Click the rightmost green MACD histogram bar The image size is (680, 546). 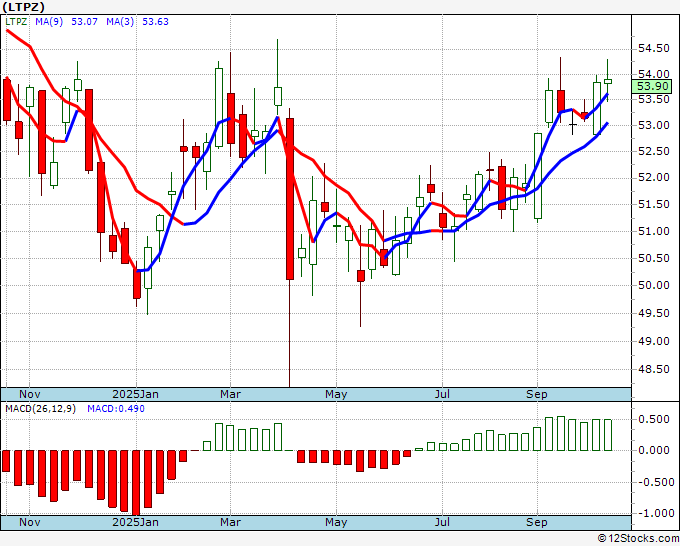608,435
